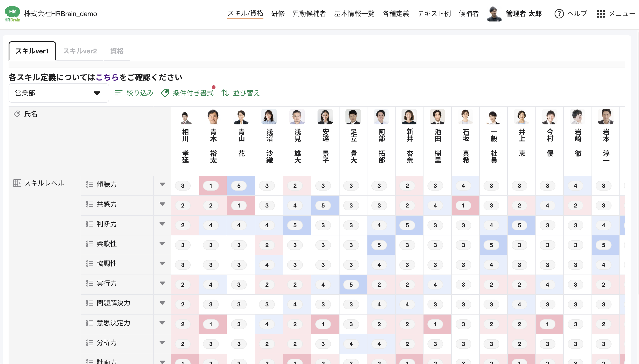The image size is (639, 364).
Task: Expand the 判断力 row disclosure arrow
Action: 162,224
